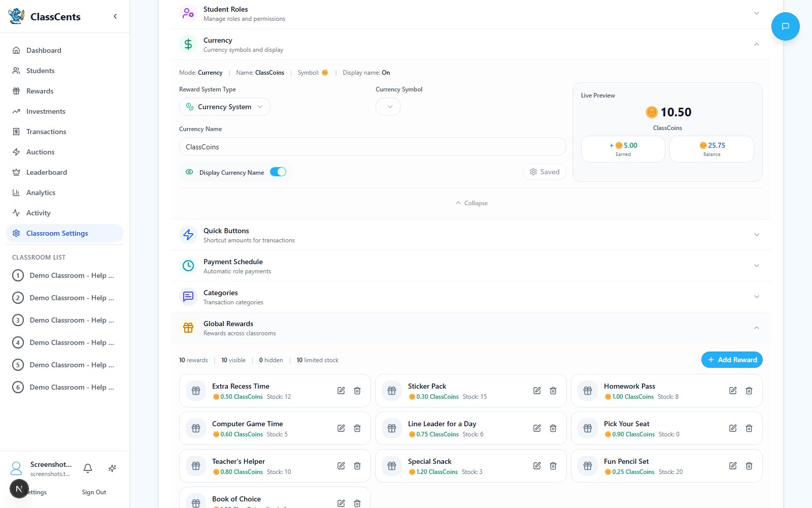The height and width of the screenshot is (508, 812).
Task: Edit the Line Leader for a Day reward
Action: [537, 428]
